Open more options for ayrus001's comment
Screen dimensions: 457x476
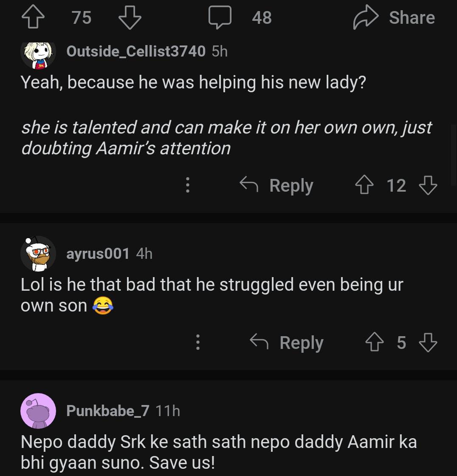click(x=197, y=343)
